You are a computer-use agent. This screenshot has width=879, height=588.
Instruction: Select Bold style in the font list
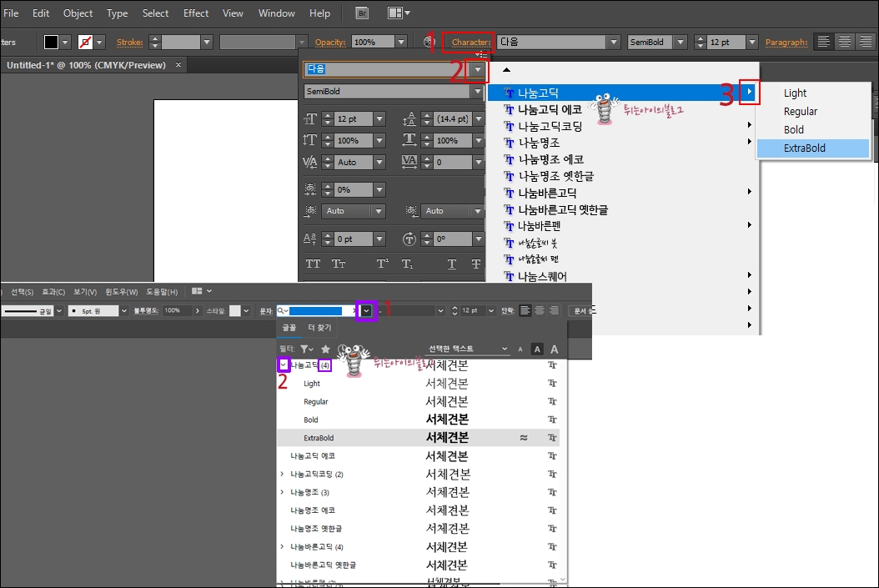pyautogui.click(x=418, y=420)
